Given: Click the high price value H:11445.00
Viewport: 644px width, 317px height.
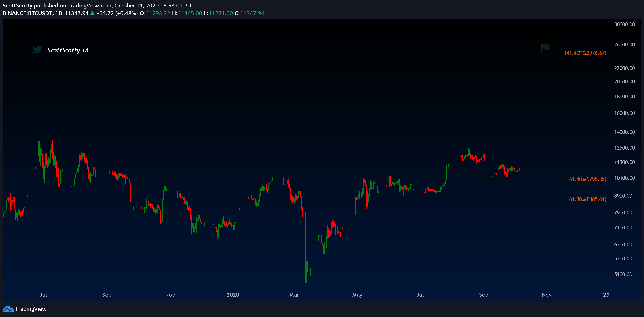Looking at the screenshot, I should (187, 13).
